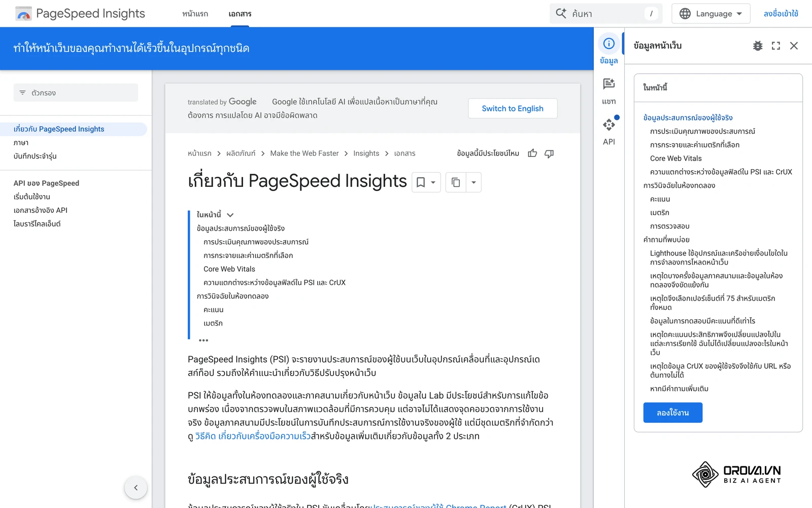
Task: Open ไลบรารีไคลเอ็นต์ in left sidebar
Action: tap(37, 224)
